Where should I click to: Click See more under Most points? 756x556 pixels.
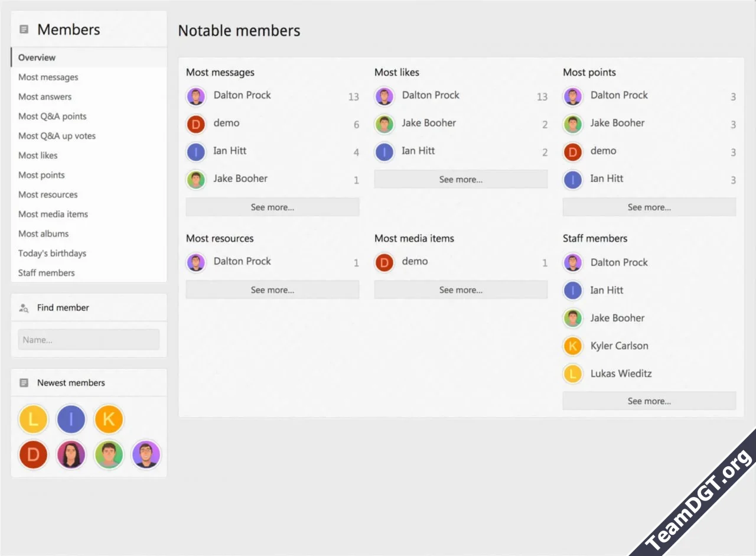tap(649, 207)
